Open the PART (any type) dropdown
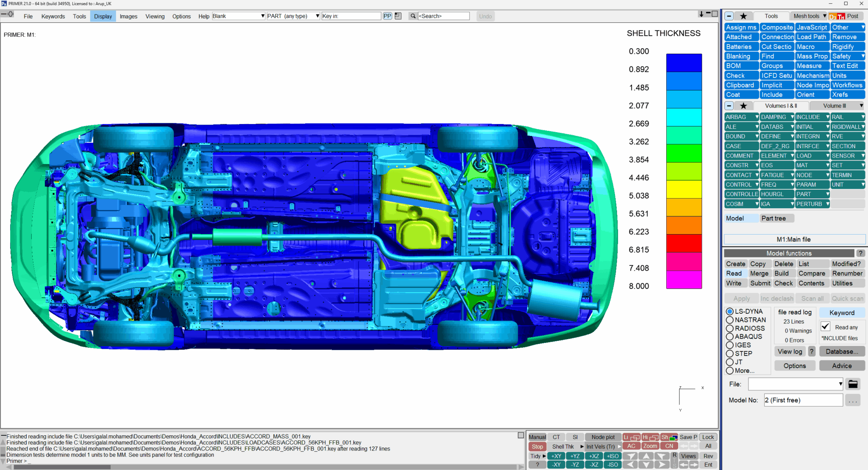This screenshot has height=470, width=868. (x=317, y=16)
